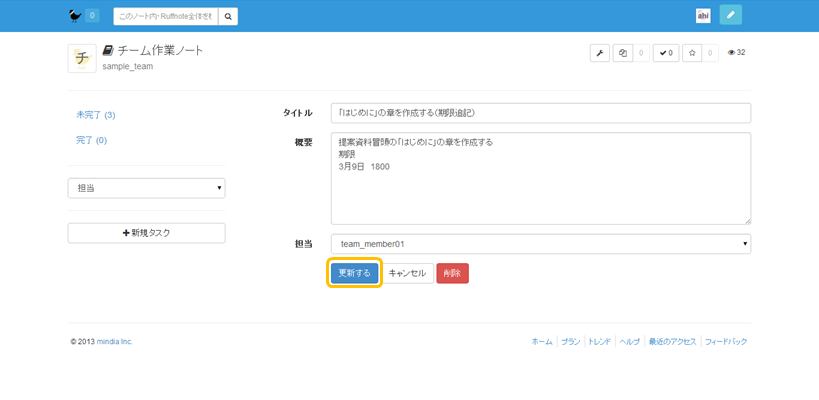This screenshot has width=819, height=400.
Task: Click the Ruffnote bird logo
Action: point(75,15)
